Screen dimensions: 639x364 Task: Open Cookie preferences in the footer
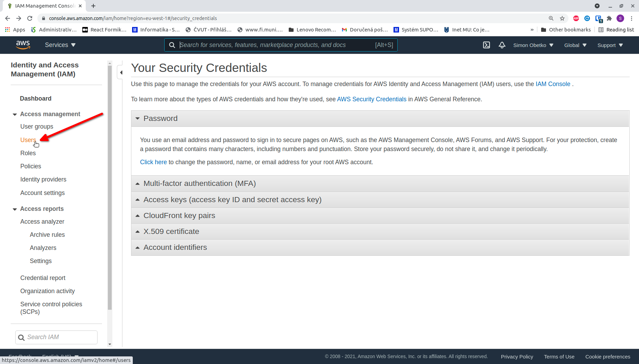608,357
